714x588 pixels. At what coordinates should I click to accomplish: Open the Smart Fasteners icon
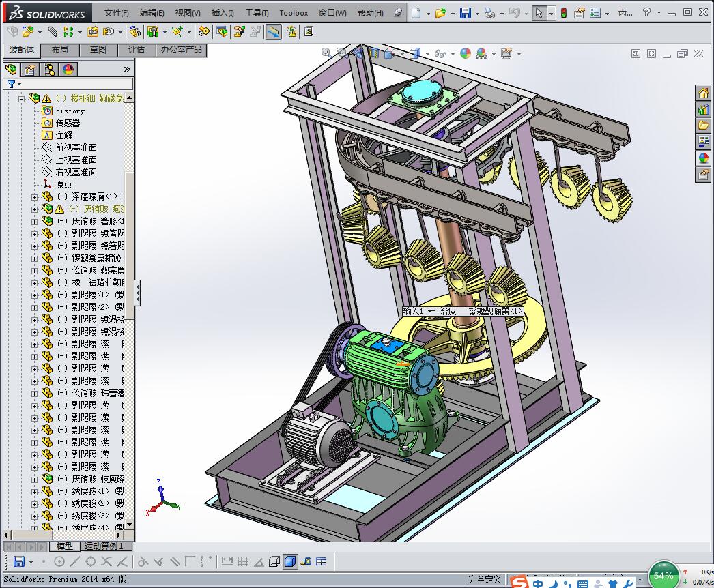[x=93, y=31]
